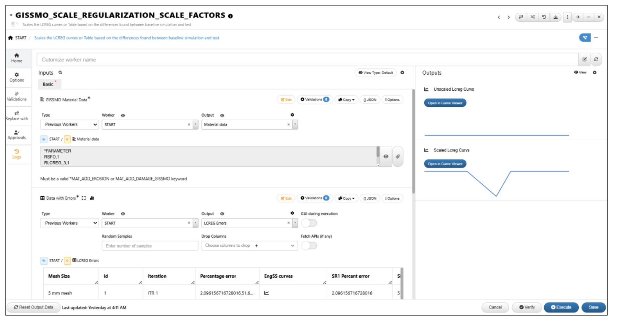Open the Validations sidebar item
Image resolution: width=644 pixels, height=318 pixels.
[x=17, y=96]
